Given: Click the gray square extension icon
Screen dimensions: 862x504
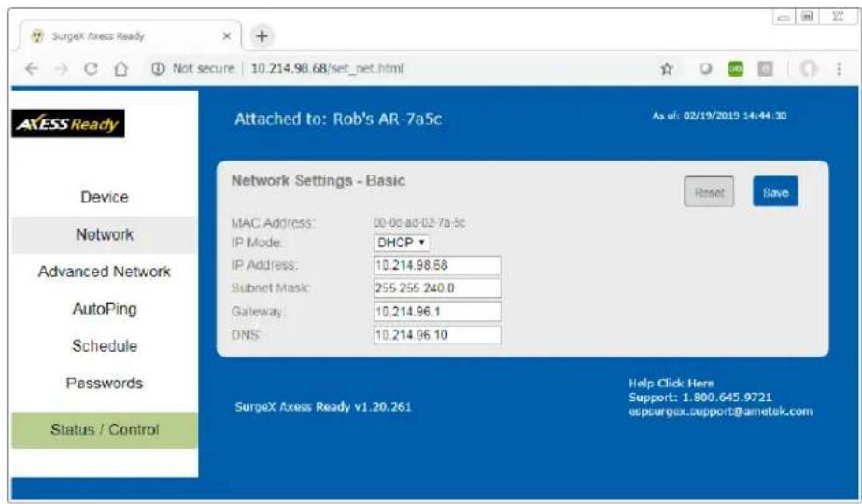Looking at the screenshot, I should pos(765,69).
